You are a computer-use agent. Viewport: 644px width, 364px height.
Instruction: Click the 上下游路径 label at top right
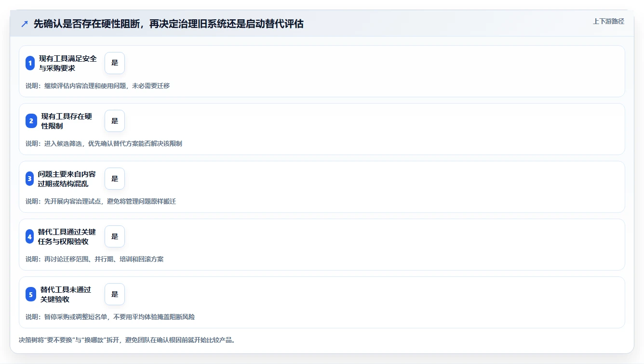[608, 21]
